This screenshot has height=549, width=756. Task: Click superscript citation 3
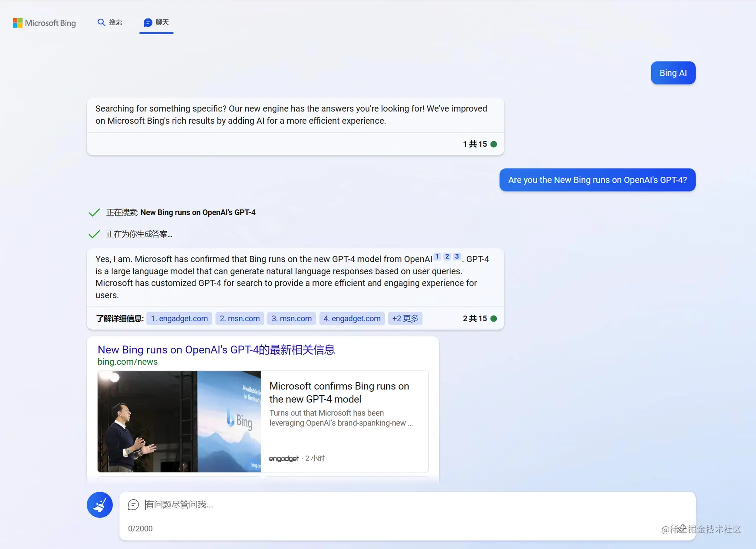(x=457, y=256)
